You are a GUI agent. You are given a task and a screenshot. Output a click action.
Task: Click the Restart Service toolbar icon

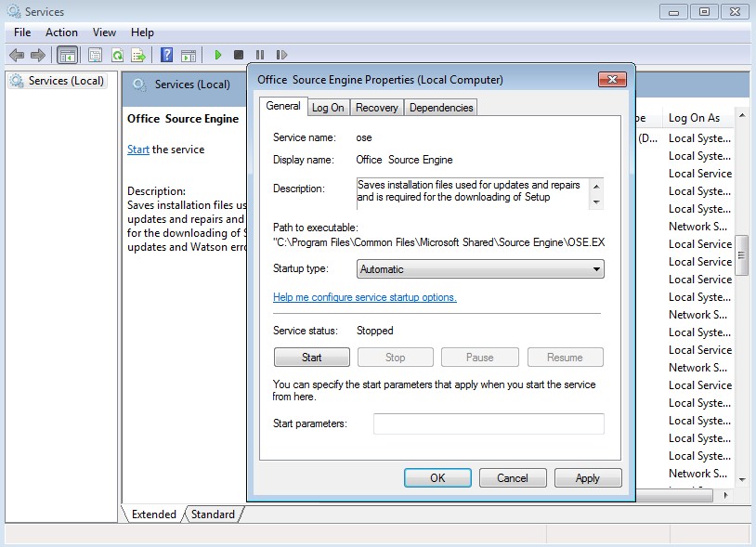(281, 55)
